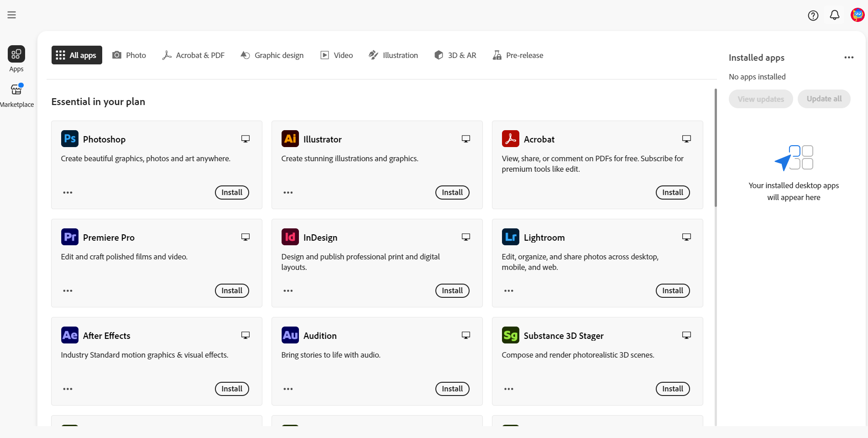
Task: Open more options for the Photoshop card
Action: pyautogui.click(x=68, y=192)
